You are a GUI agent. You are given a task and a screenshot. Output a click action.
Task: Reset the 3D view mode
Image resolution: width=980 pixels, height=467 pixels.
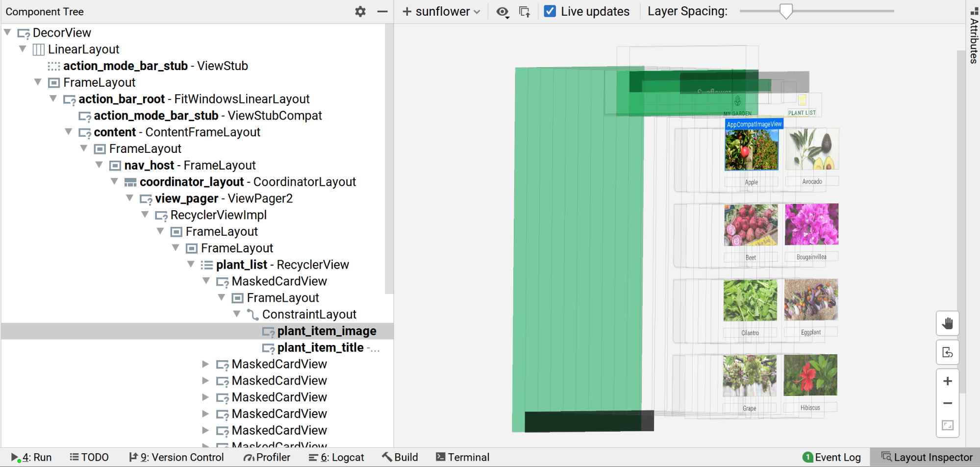click(x=947, y=353)
